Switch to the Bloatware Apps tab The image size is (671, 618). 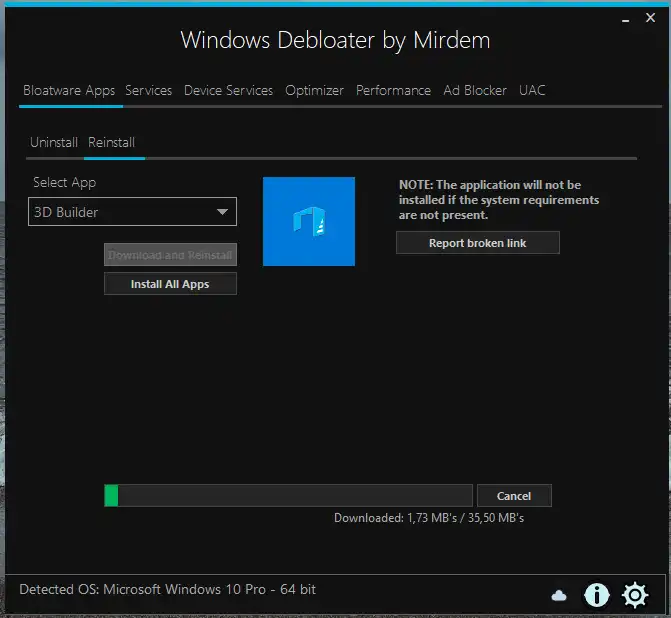69,91
